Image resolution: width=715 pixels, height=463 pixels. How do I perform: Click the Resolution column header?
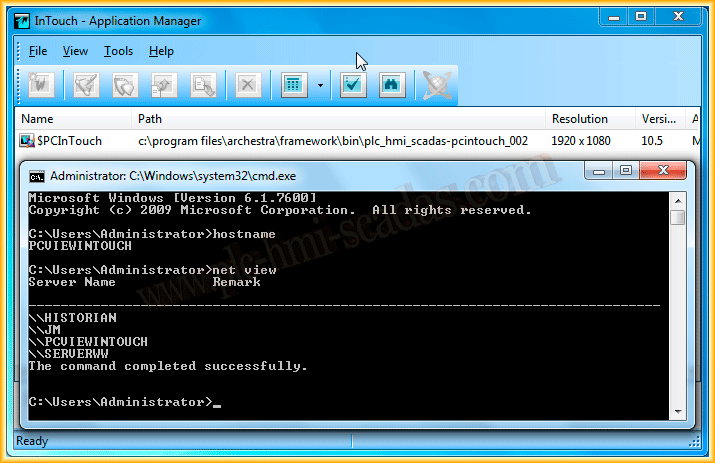tap(579, 119)
